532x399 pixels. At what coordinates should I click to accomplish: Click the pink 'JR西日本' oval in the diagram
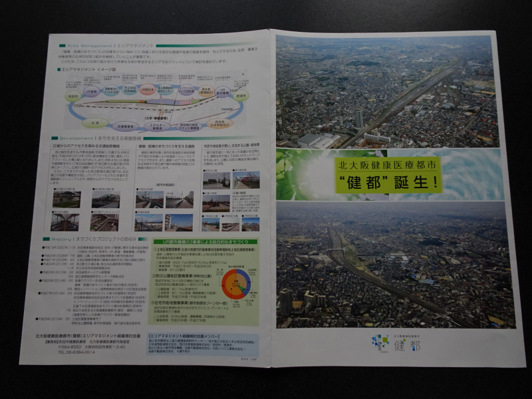click(148, 89)
